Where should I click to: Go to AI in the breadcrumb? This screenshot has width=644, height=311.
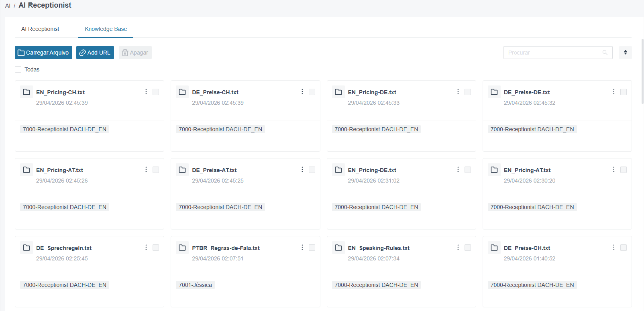point(8,6)
